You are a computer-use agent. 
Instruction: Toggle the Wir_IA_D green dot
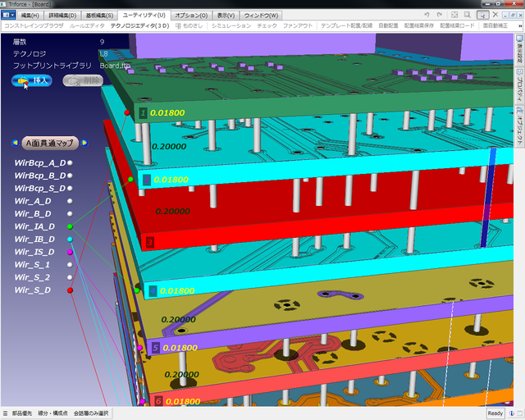(70, 226)
